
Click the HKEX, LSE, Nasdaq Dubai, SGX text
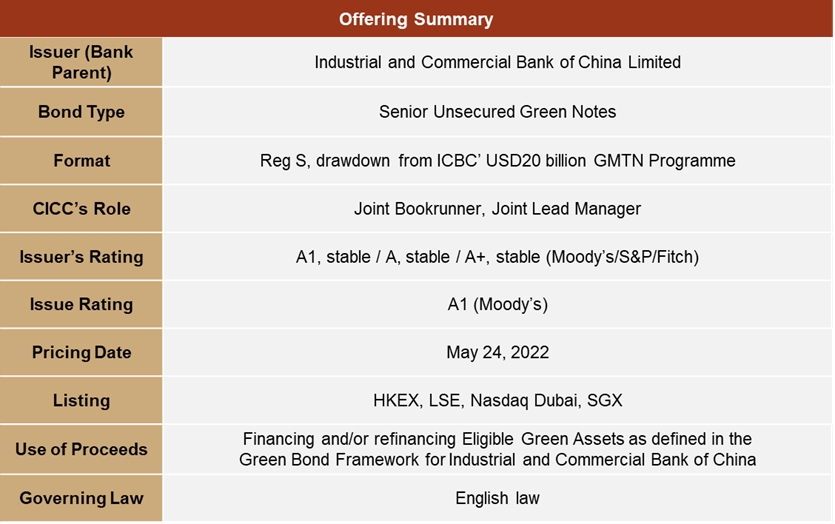point(497,400)
